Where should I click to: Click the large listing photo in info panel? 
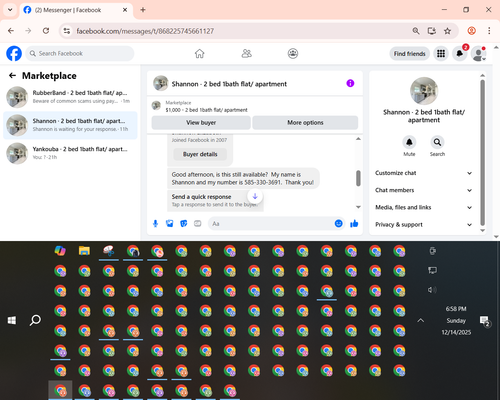[x=424, y=91]
